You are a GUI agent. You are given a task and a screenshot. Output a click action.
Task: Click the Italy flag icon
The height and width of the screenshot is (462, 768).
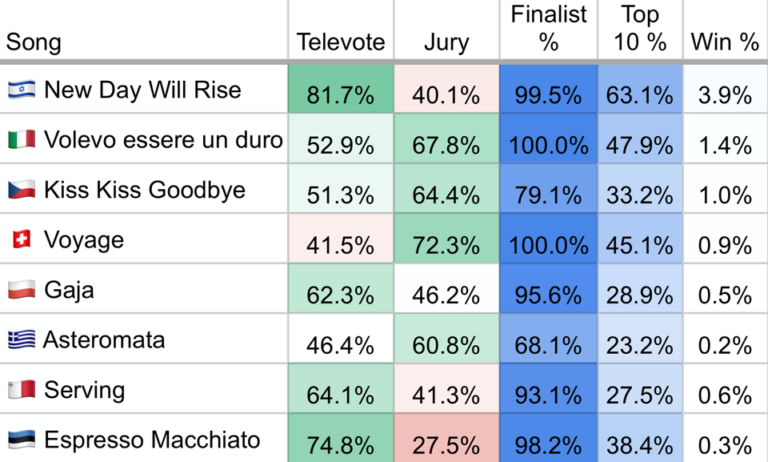click(22, 140)
